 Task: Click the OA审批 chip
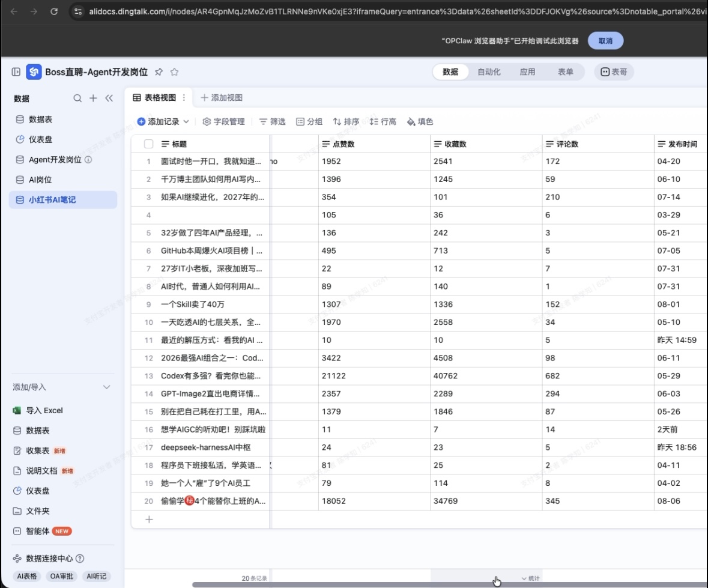click(x=61, y=576)
